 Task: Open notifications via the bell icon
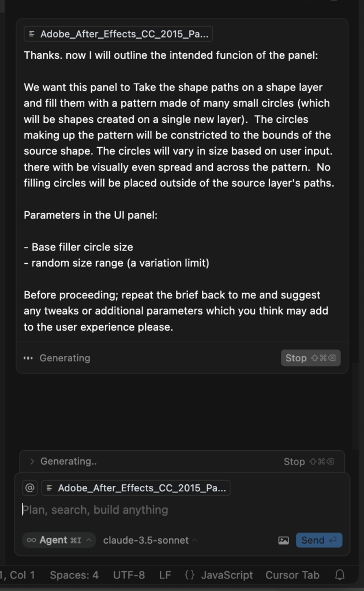340,575
